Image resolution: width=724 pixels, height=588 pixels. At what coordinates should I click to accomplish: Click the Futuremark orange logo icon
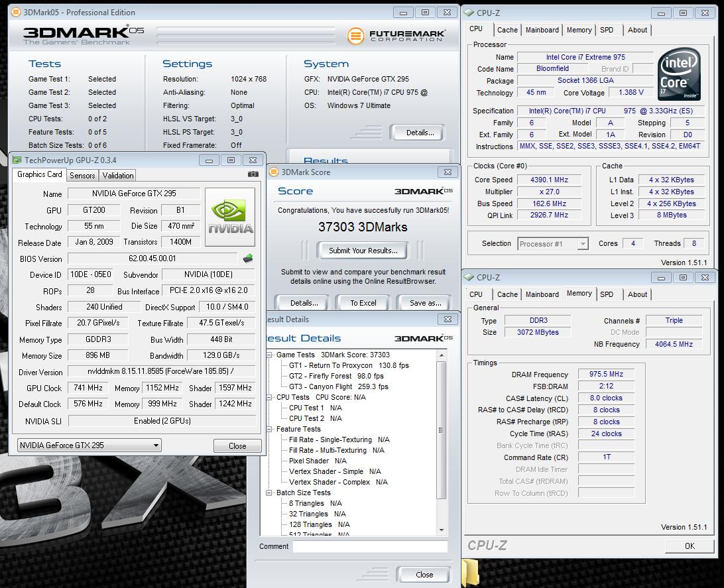pos(355,36)
